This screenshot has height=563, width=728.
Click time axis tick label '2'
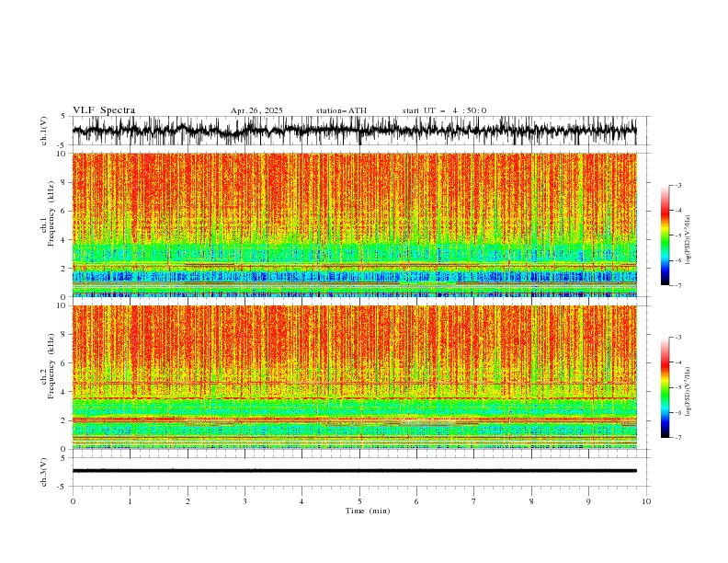[x=188, y=501]
